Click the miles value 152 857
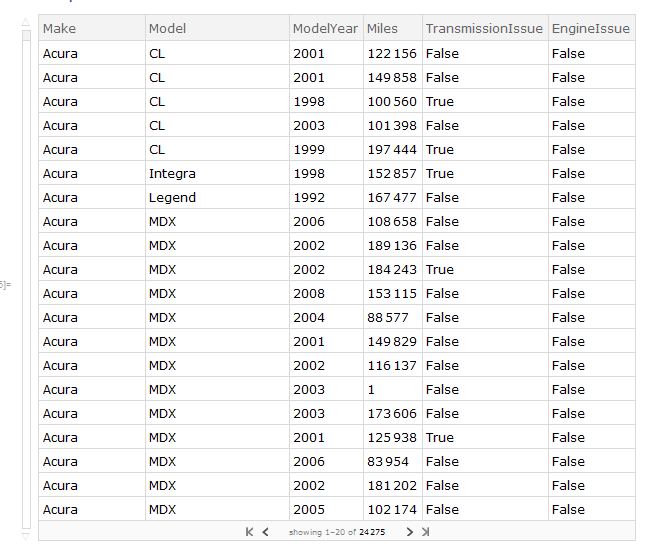 [392, 174]
